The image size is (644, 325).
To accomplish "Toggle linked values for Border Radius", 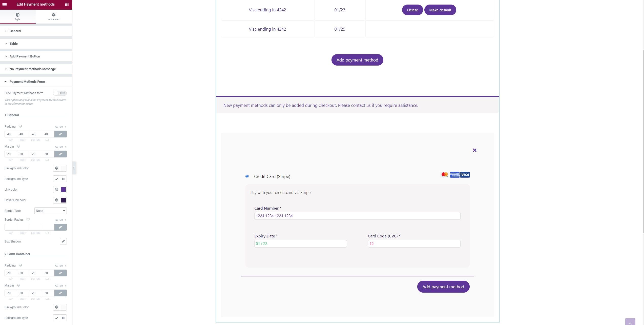I will (x=60, y=227).
